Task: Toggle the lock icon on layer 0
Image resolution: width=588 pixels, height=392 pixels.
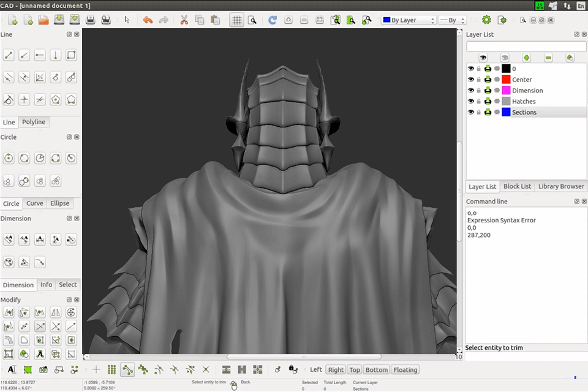Action: coord(478,69)
